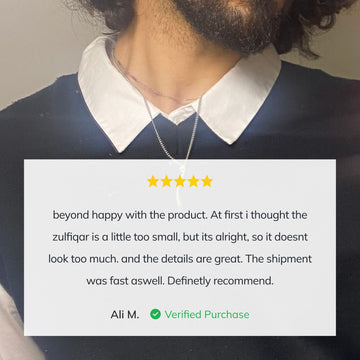
Task: Click 'At first i thought the' phrase
Action: click(x=259, y=215)
